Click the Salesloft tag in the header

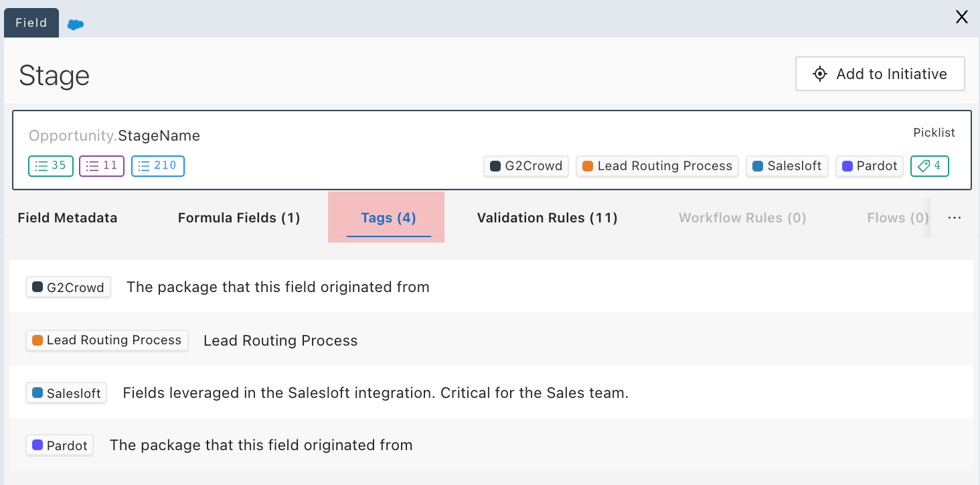click(787, 166)
